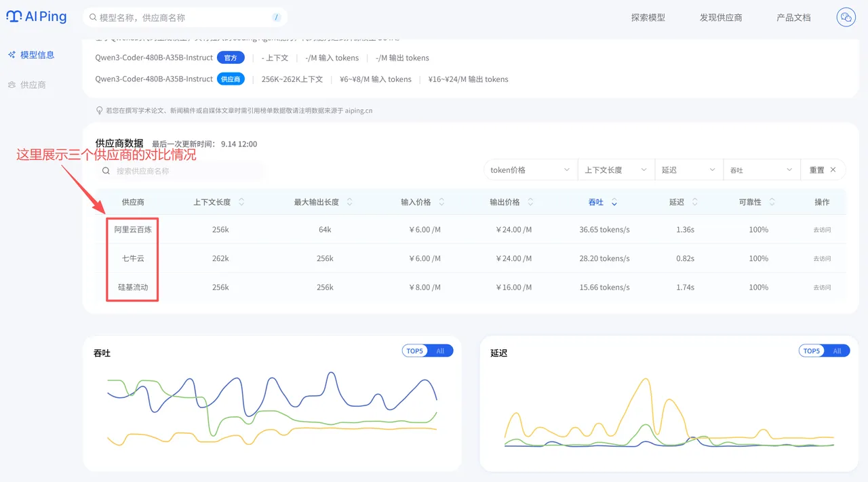Open 产品文档 in top navigation
The height and width of the screenshot is (482, 868).
[793, 18]
